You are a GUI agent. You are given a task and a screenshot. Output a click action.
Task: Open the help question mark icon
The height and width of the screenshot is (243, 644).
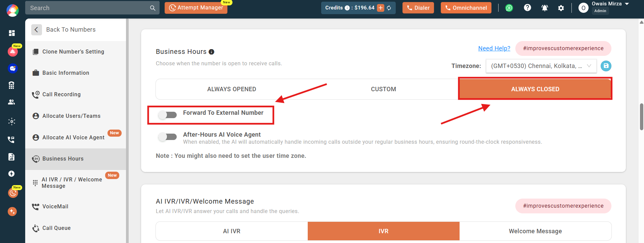(527, 7)
